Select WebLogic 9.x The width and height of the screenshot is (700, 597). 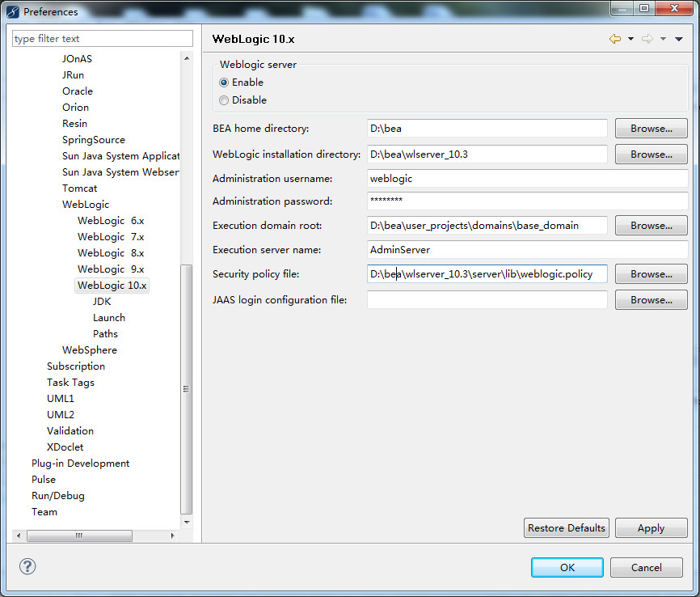coord(111,269)
